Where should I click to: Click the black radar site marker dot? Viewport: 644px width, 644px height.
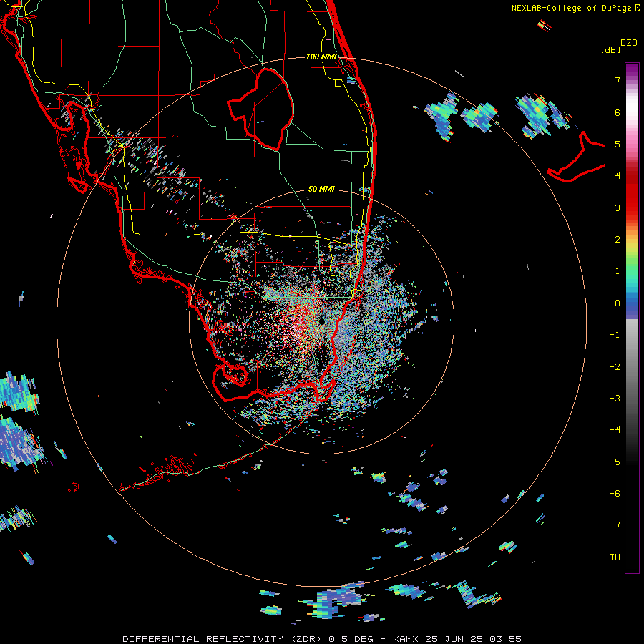point(322,322)
